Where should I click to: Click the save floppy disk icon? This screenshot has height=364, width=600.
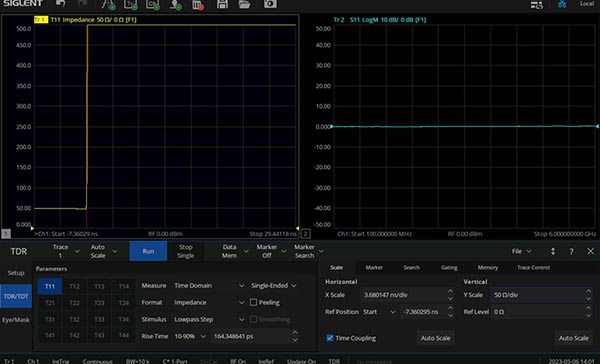pos(222,4)
